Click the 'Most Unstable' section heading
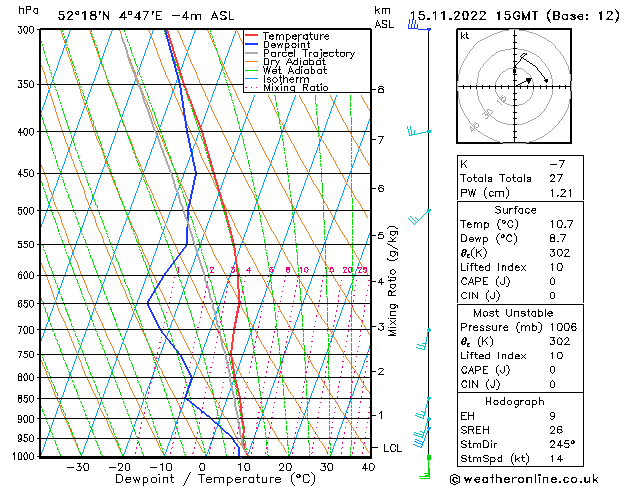This screenshot has height=486, width=629. (513, 313)
